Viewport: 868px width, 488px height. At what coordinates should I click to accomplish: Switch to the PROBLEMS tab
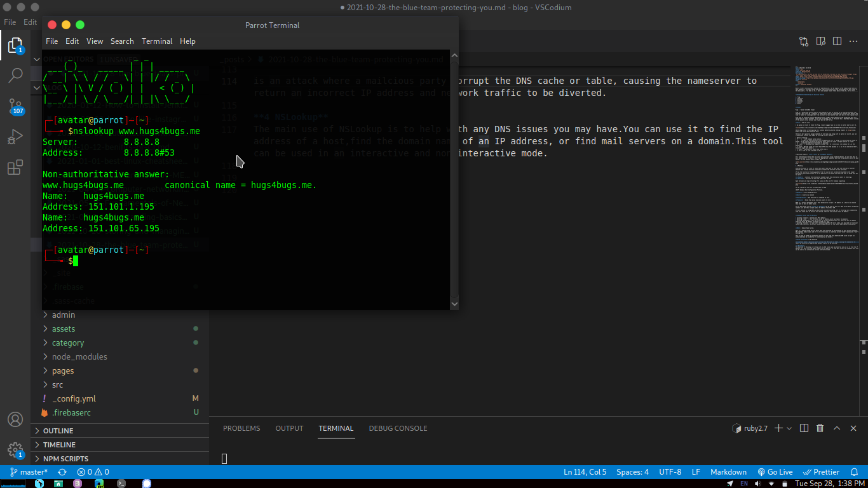coord(241,428)
